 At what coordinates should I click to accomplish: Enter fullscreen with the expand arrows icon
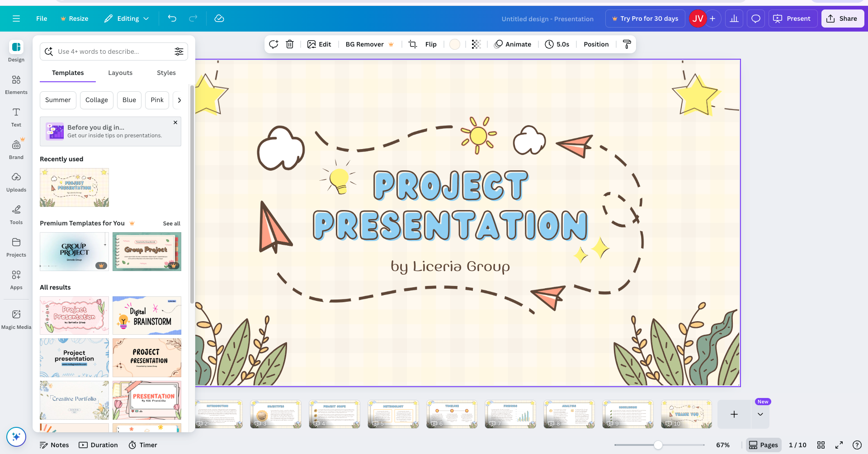(839, 445)
